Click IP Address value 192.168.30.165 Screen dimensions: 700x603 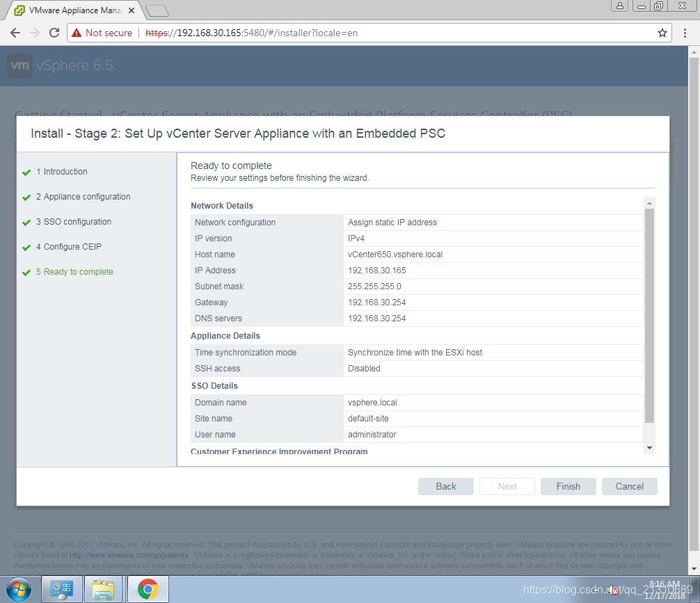[376, 271]
